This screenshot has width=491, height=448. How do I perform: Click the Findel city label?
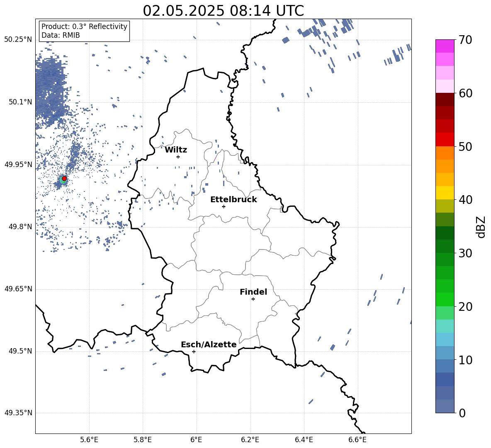click(x=253, y=292)
